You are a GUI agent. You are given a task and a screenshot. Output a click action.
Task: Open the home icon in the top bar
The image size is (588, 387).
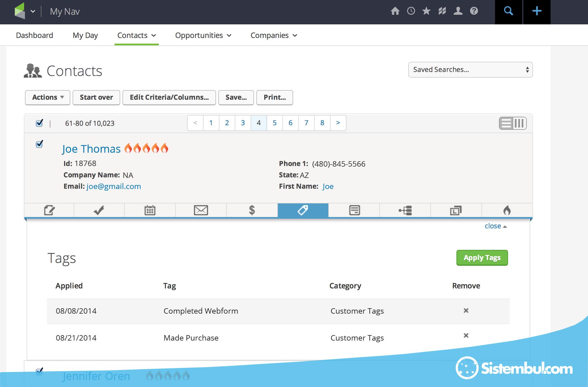[x=395, y=11]
